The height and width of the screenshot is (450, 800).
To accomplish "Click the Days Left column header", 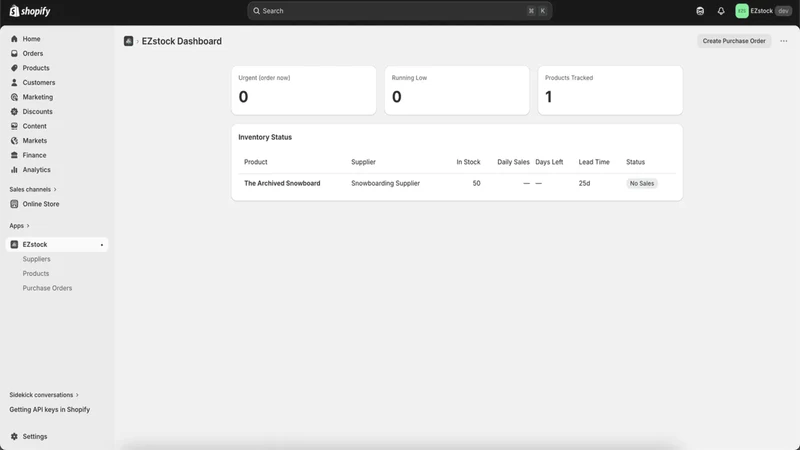I will pos(549,162).
